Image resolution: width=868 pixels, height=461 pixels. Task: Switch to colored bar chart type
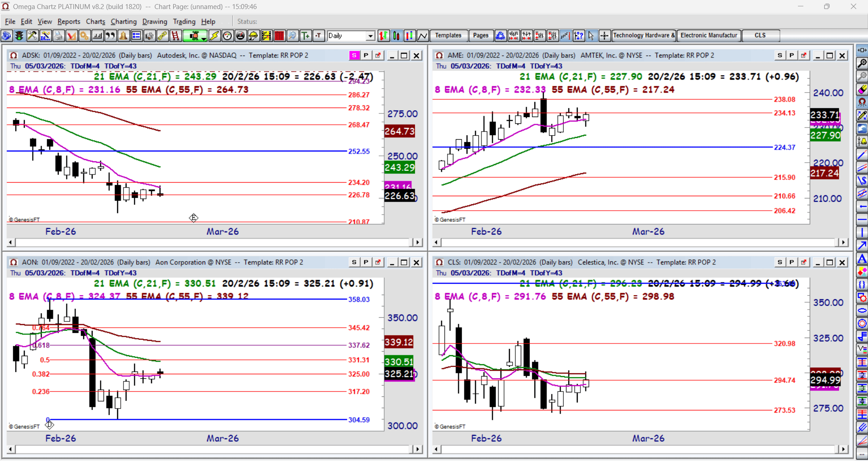[410, 36]
